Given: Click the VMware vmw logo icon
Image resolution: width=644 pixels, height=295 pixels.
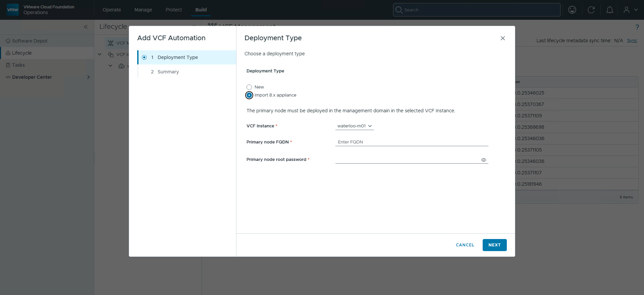Looking at the screenshot, I should pyautogui.click(x=13, y=10).
